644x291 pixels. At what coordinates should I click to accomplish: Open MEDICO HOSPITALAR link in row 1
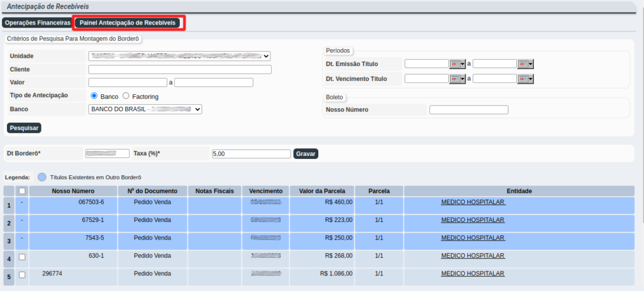tap(473, 202)
